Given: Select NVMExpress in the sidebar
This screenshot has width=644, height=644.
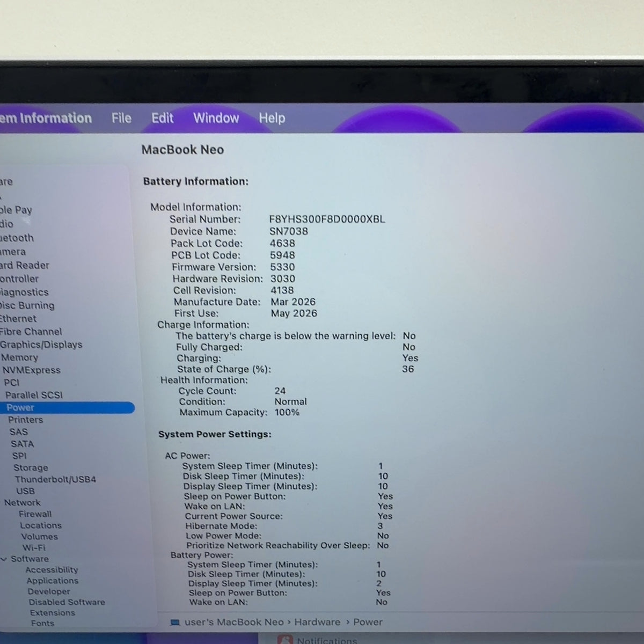Looking at the screenshot, I should coord(31,370).
